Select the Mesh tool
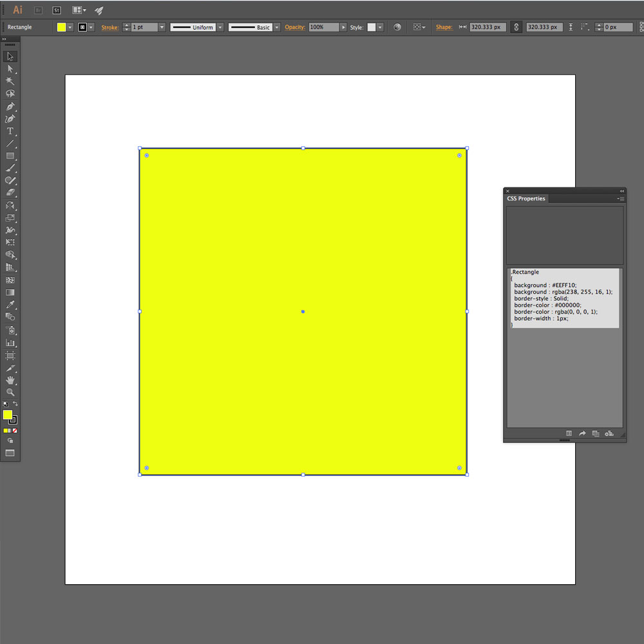This screenshot has height=644, width=644. (10, 280)
